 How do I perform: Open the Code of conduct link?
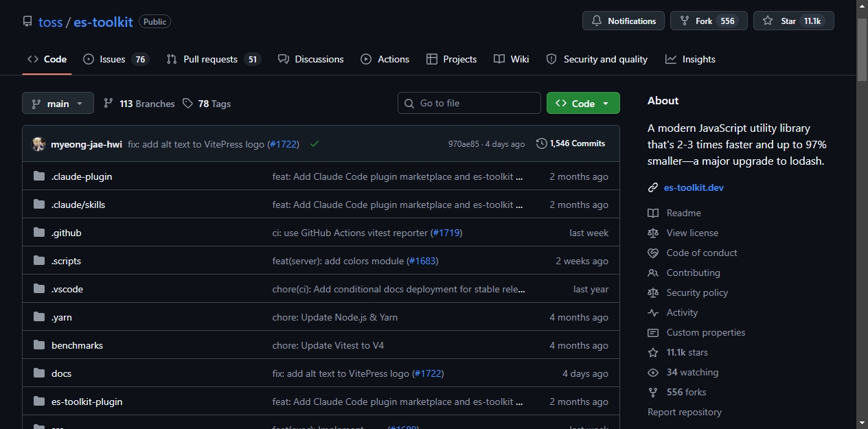pos(702,253)
